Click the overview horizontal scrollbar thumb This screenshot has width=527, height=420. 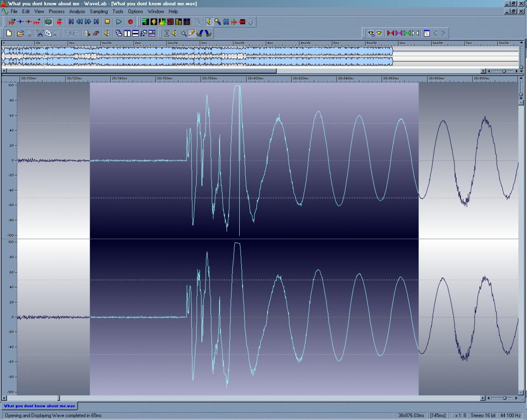(x=142, y=71)
